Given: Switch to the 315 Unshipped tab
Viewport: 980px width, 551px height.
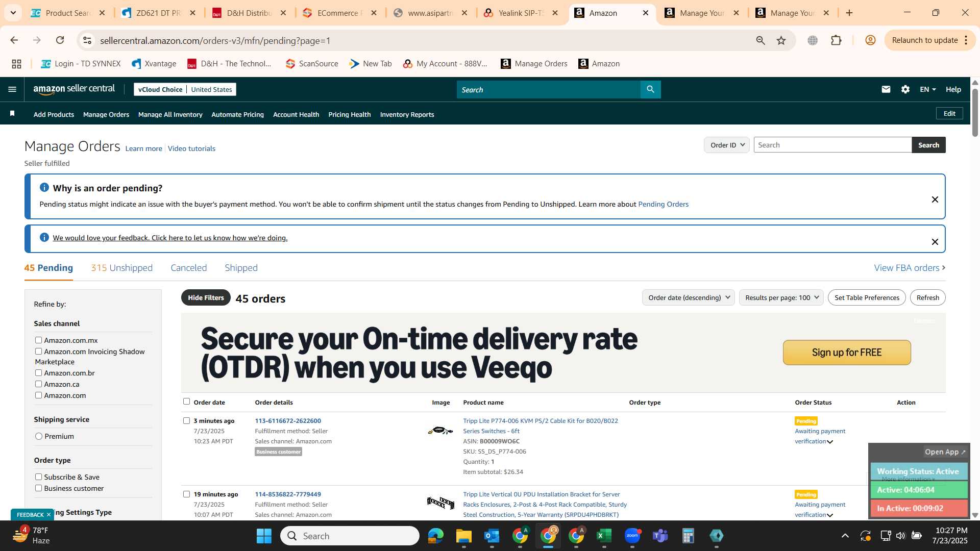Looking at the screenshot, I should 121,268.
